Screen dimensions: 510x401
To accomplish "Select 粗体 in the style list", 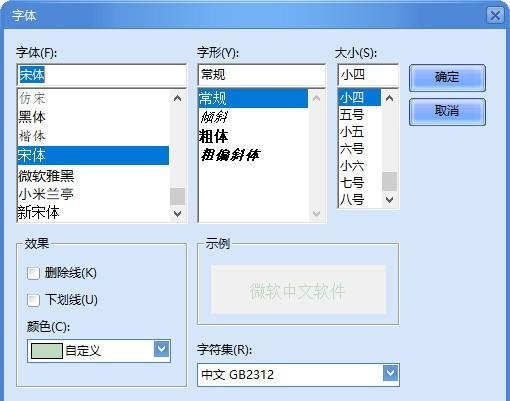I will (x=253, y=136).
